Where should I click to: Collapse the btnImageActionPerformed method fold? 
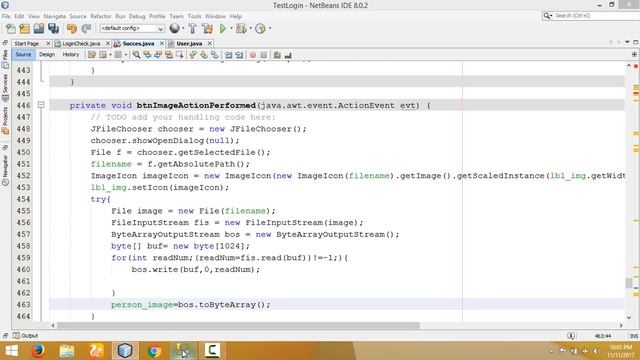click(41, 105)
